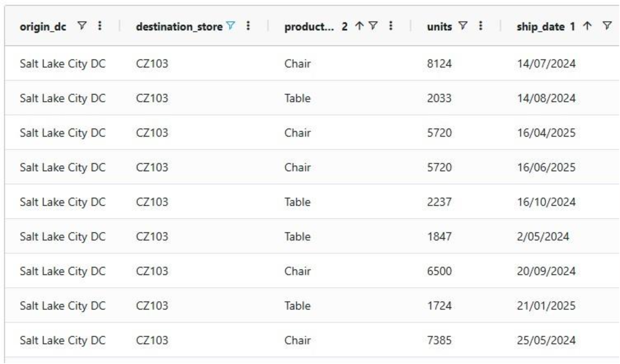Viewport: 620px width, 364px height.
Task: Open the more options menu for product
Action: pyautogui.click(x=390, y=25)
